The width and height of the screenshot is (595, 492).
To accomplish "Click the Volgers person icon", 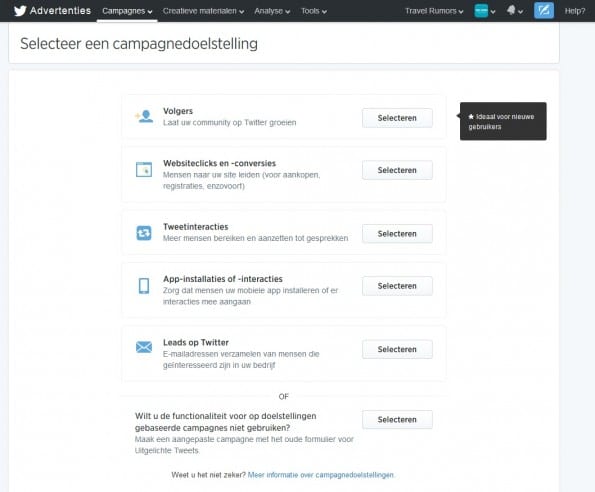I will 144,116.
